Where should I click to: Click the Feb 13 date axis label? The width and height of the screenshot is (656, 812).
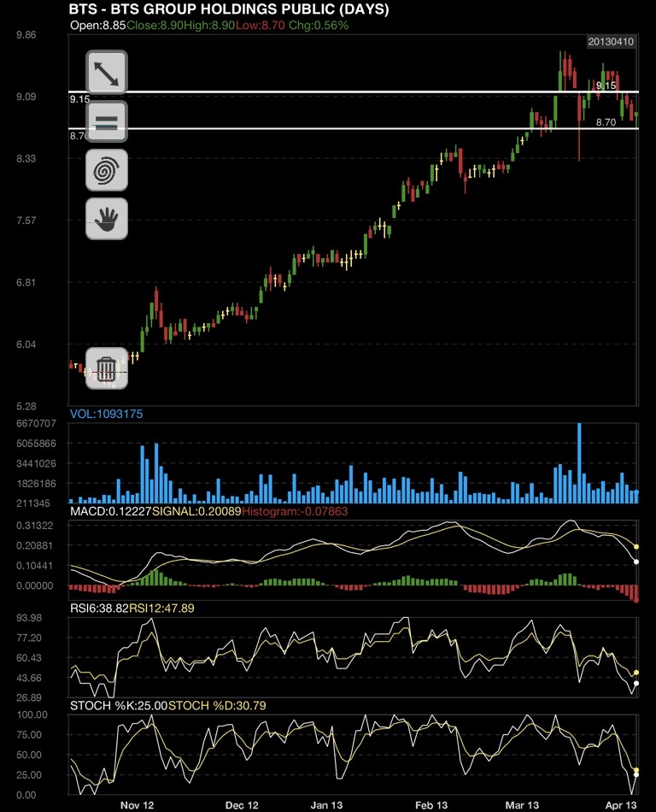coord(431,805)
